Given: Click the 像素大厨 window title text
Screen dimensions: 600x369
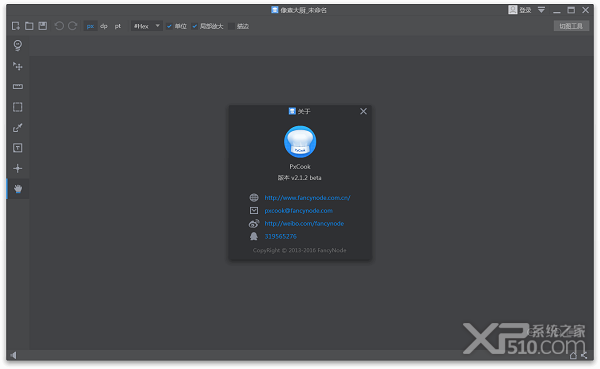Looking at the screenshot, I should click(x=303, y=10).
